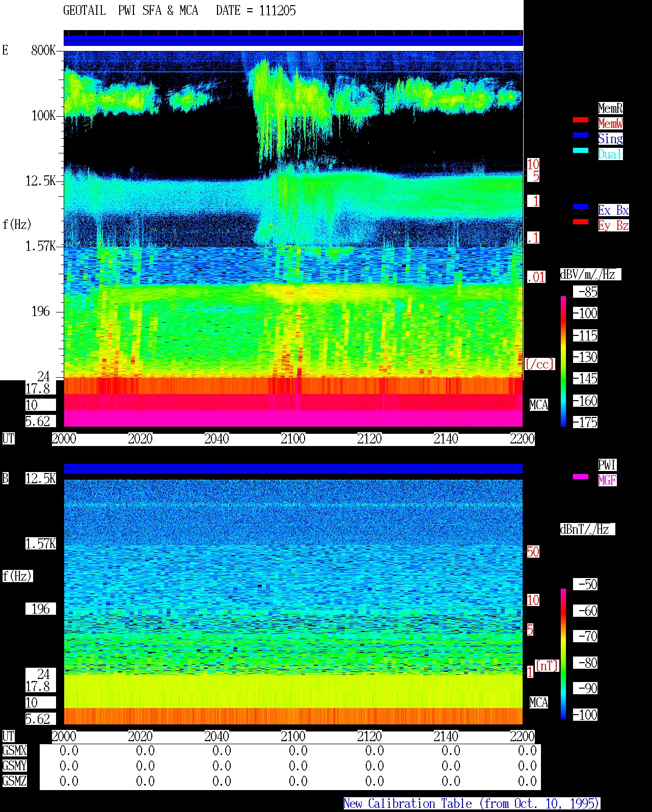652x812 pixels.
Task: Click the -60 color scale value
Action: click(x=585, y=611)
